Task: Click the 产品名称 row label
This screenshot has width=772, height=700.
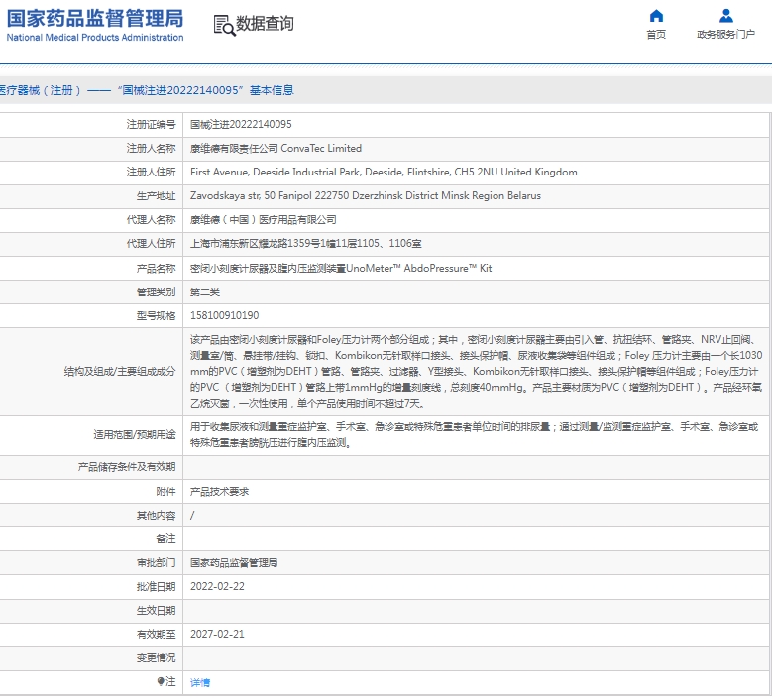Action: (156, 268)
